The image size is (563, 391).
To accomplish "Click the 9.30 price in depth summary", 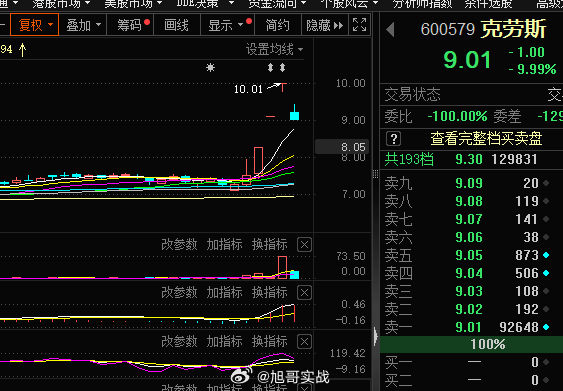I will 469,159.
